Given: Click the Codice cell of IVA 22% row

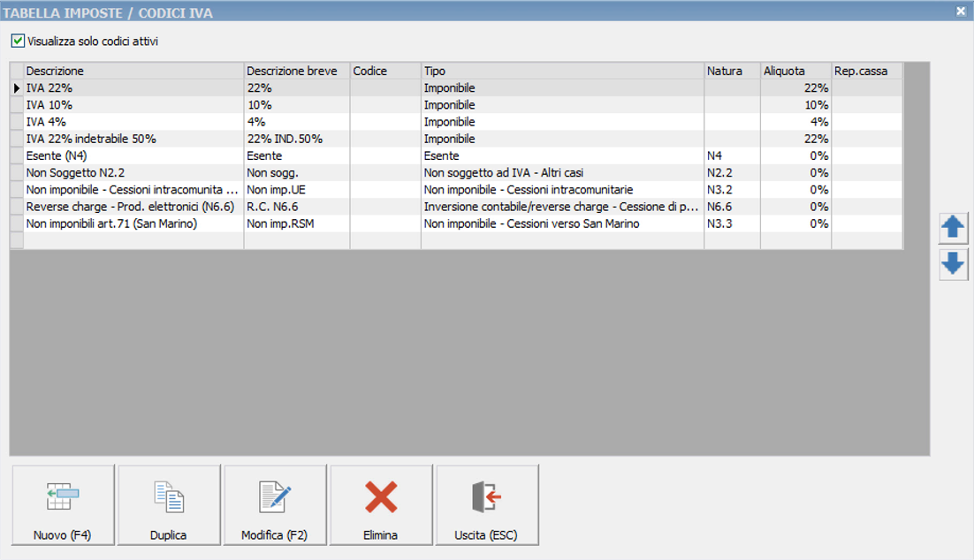Looking at the screenshot, I should (384, 88).
